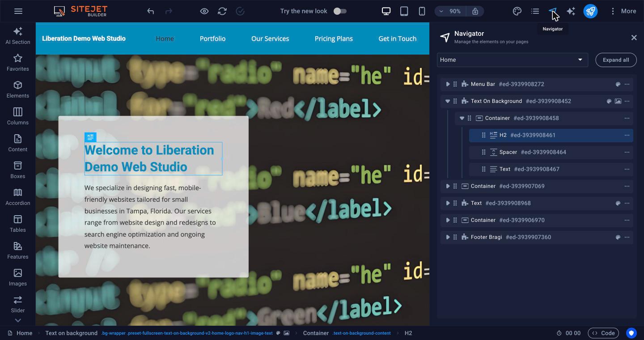Open Favorites panel

click(18, 63)
